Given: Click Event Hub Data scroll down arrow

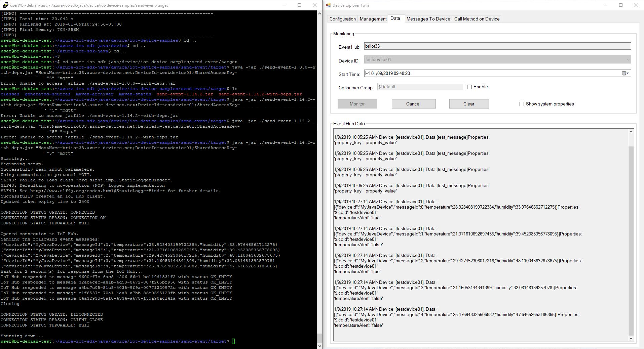Looking at the screenshot, I should coord(631,338).
